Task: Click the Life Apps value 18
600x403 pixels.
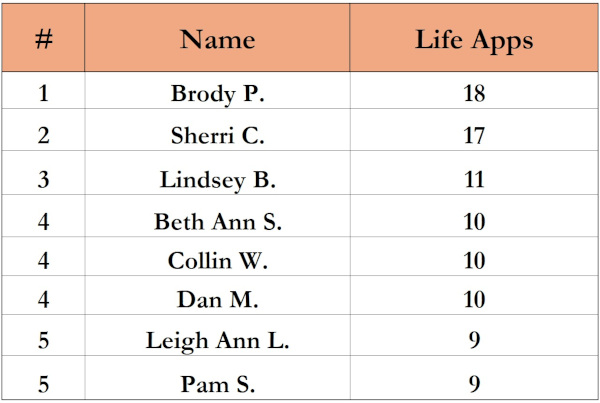Action: pos(474,90)
